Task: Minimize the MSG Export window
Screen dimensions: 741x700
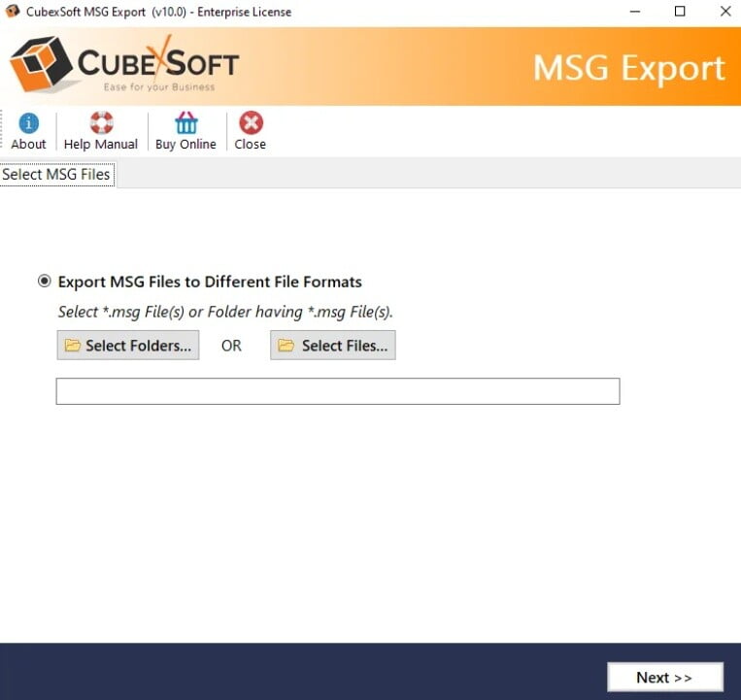Action: 635,12
